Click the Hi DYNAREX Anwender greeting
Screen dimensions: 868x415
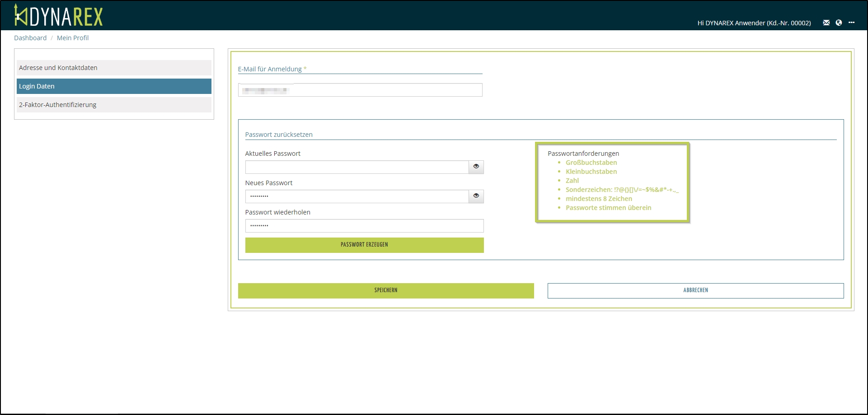tap(754, 23)
